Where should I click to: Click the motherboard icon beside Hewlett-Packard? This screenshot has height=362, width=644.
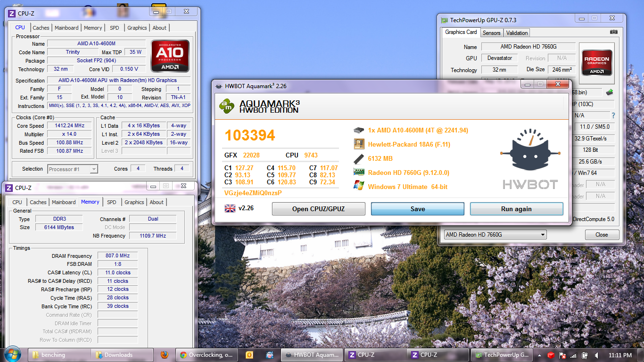click(x=359, y=144)
